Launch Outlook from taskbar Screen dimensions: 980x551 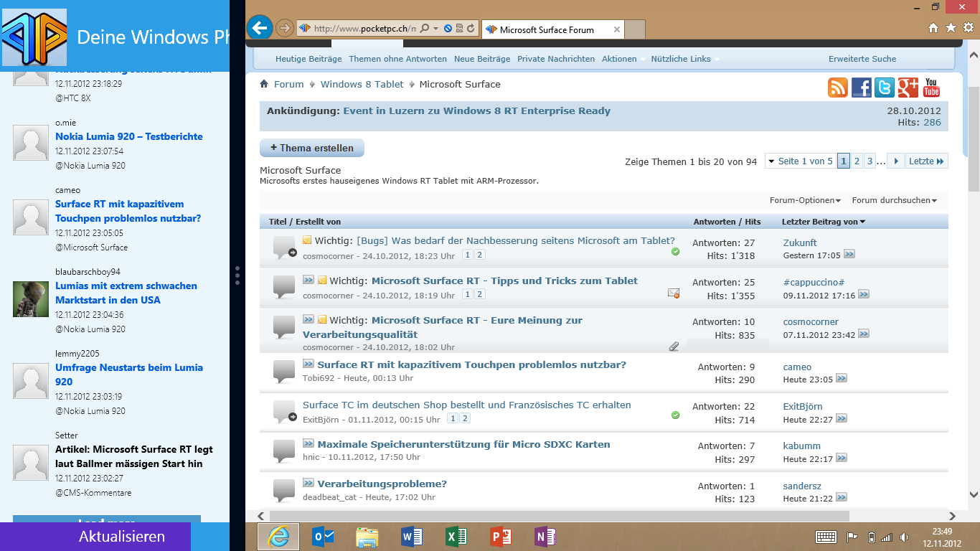click(x=323, y=537)
